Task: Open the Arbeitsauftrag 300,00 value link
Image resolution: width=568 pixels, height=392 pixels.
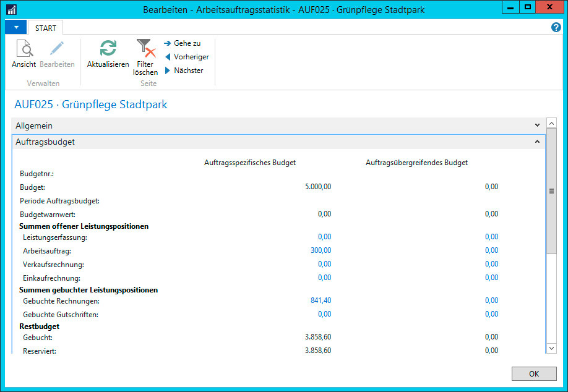Action: tap(321, 250)
